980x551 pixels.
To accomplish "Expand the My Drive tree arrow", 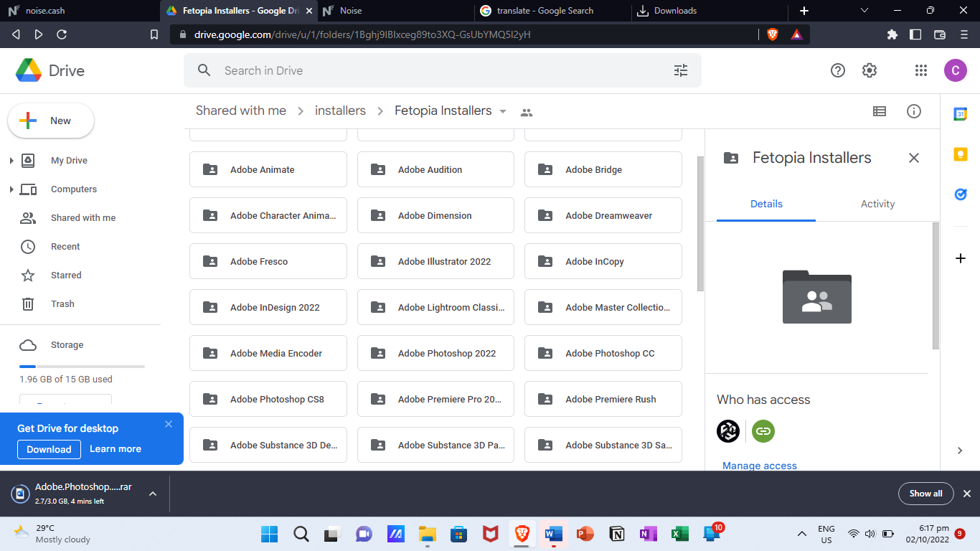I will [x=11, y=161].
